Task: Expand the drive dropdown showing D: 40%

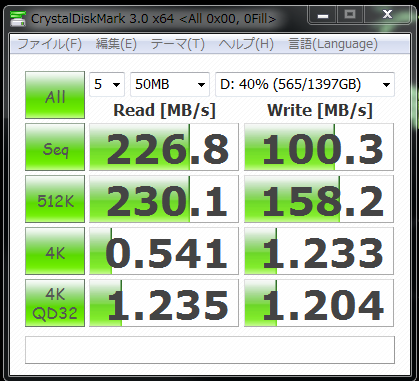Action: 305,84
